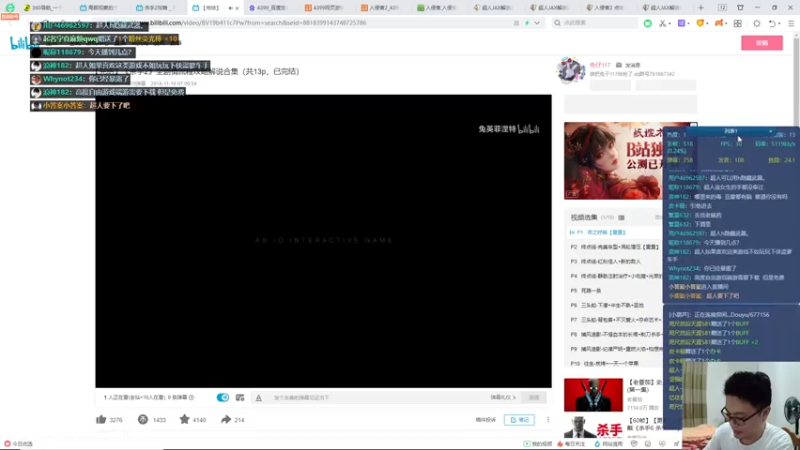Image resolution: width=800 pixels, height=450 pixels.
Task: Select playlist episode P9
Action: pyautogui.click(x=615, y=349)
